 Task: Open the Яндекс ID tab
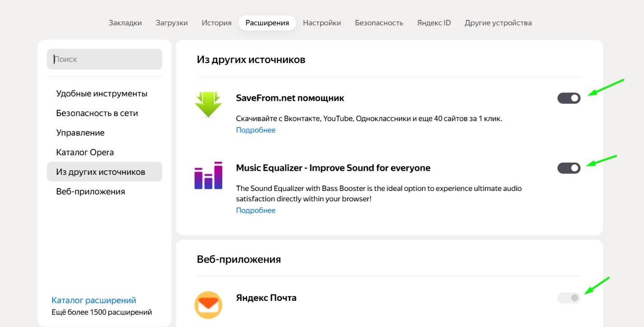[434, 23]
